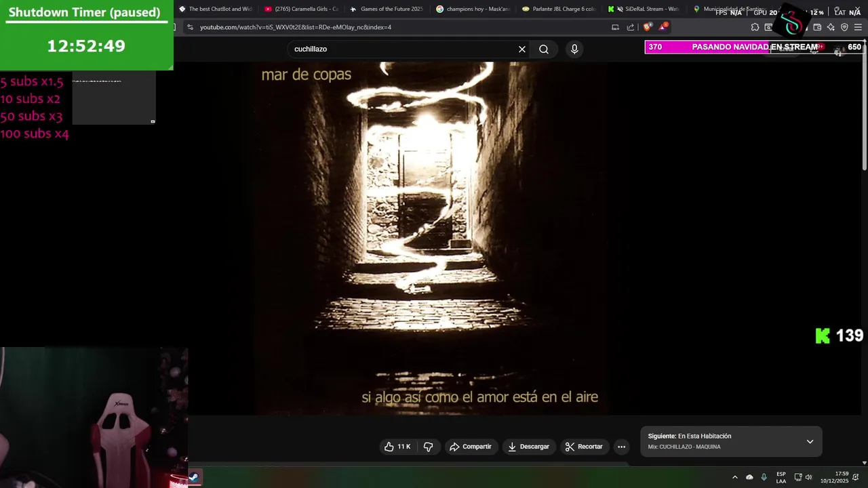
Task: Click the TikTok logo overlay
Action: (791, 22)
